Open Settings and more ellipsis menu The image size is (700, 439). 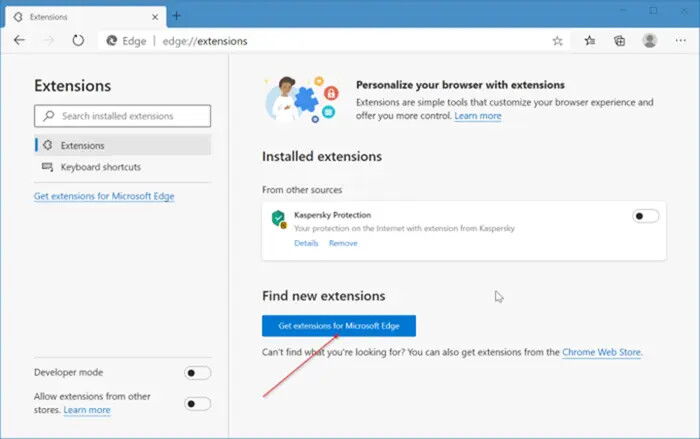[680, 41]
